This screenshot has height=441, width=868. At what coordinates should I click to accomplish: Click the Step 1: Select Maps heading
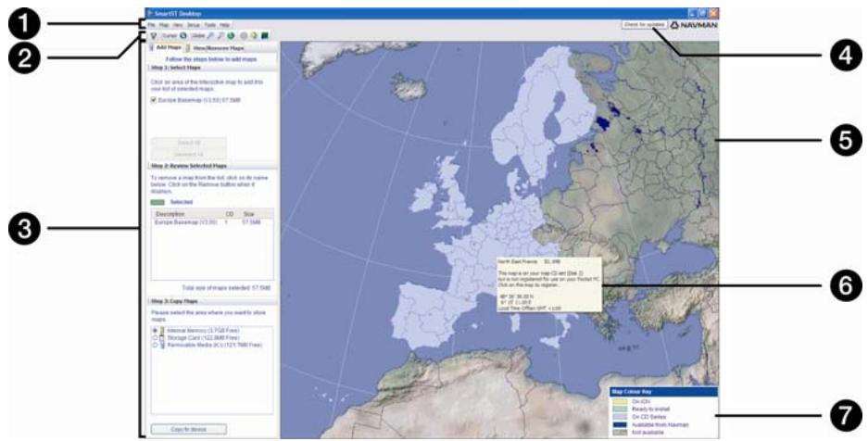pyautogui.click(x=174, y=68)
